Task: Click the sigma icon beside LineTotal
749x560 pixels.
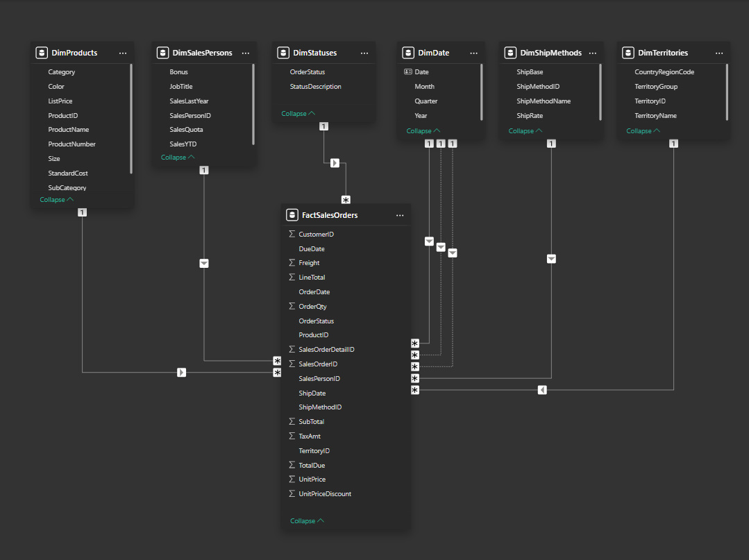Action: [292, 277]
